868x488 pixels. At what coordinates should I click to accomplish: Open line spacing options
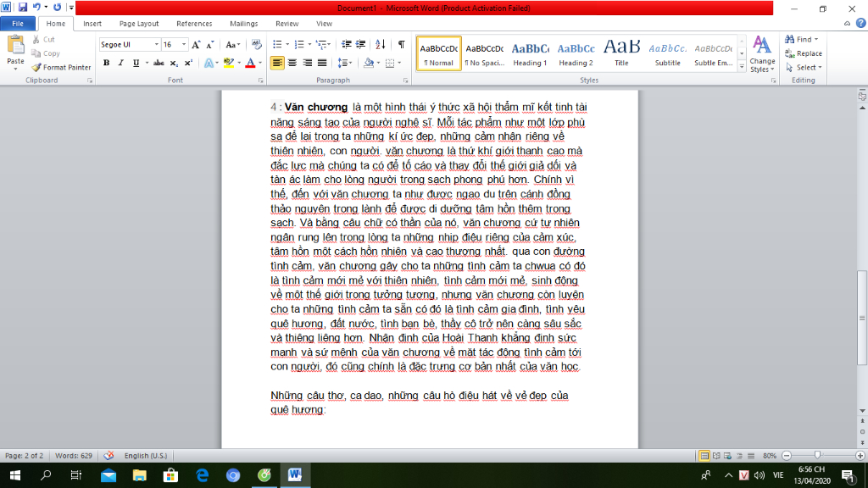(x=345, y=63)
